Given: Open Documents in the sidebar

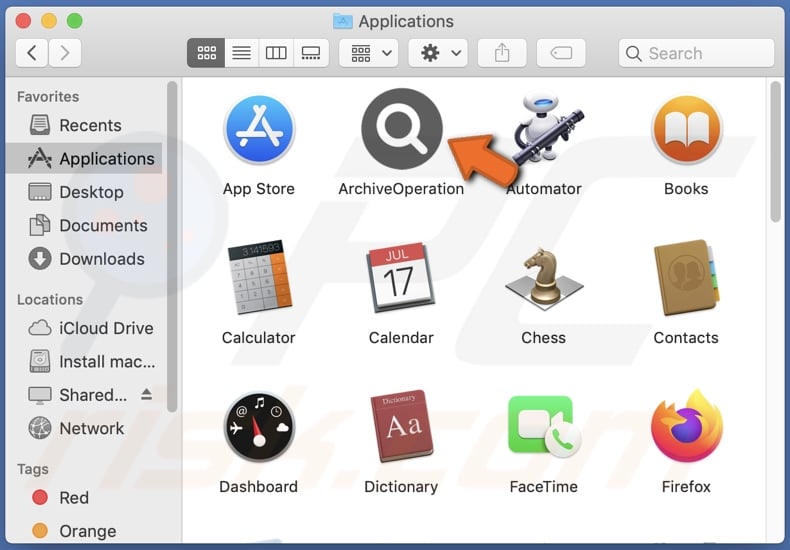Looking at the screenshot, I should coord(84,225).
